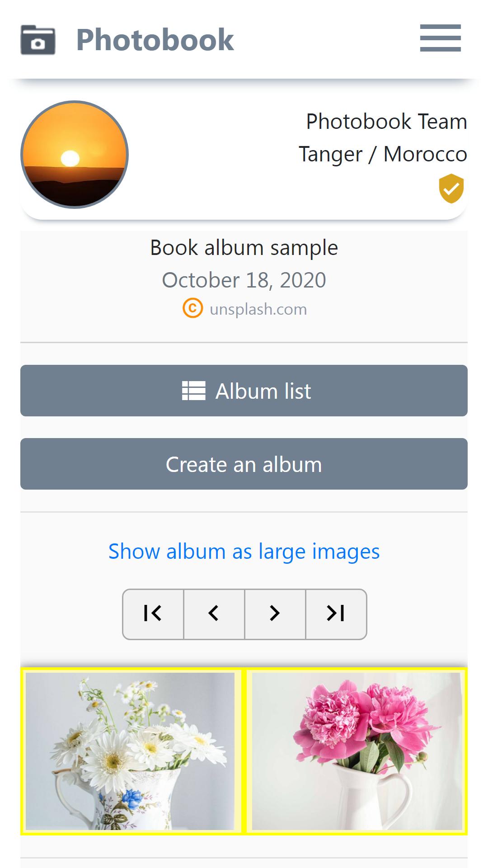Go to the next page
The image size is (488, 868).
(275, 614)
